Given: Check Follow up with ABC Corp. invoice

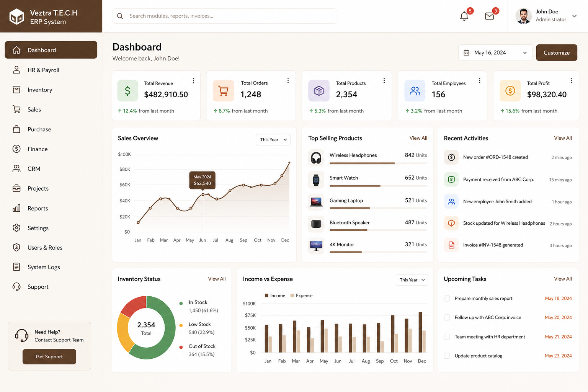Looking at the screenshot, I should pyautogui.click(x=447, y=317).
